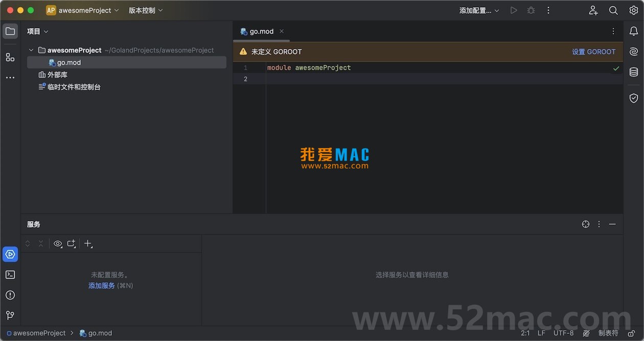Open the AI Assistant spiral icon
The height and width of the screenshot is (341, 644).
(x=634, y=52)
